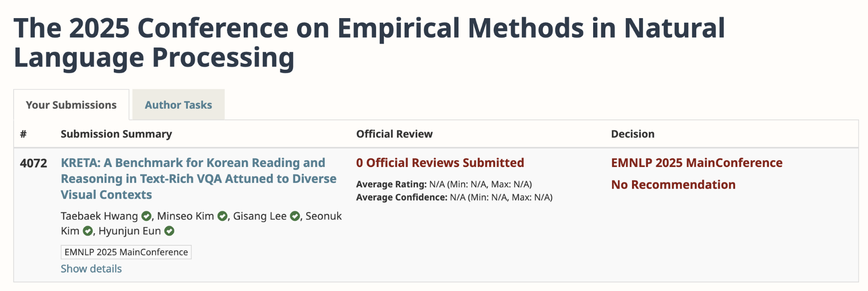The height and width of the screenshot is (291, 868).
Task: Click the No Recommendation decision text
Action: point(673,185)
